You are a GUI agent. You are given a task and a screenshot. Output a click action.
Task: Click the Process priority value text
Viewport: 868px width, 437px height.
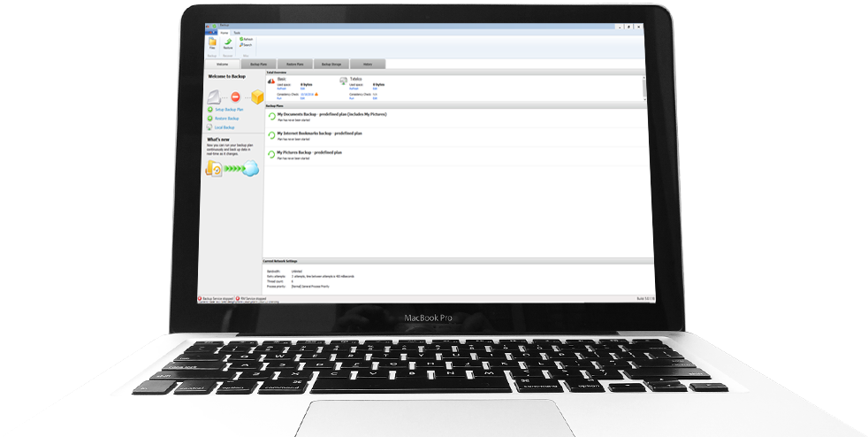310,287
